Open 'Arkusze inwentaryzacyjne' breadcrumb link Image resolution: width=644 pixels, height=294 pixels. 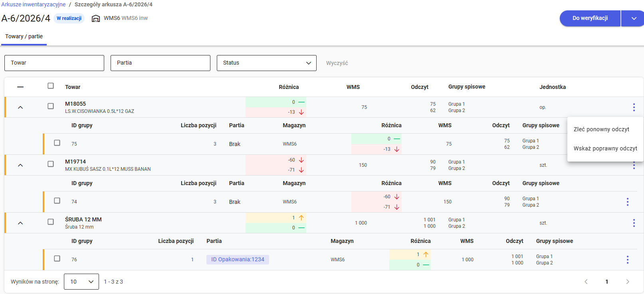pyautogui.click(x=34, y=4)
